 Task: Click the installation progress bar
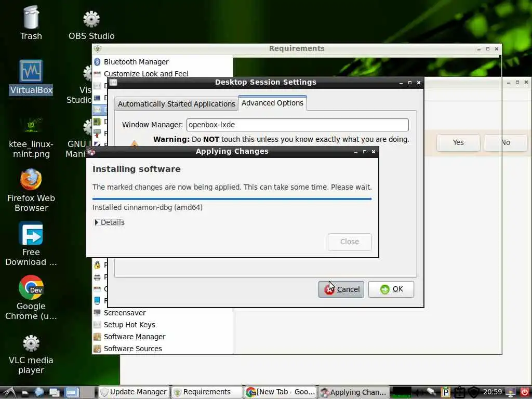[232, 199]
